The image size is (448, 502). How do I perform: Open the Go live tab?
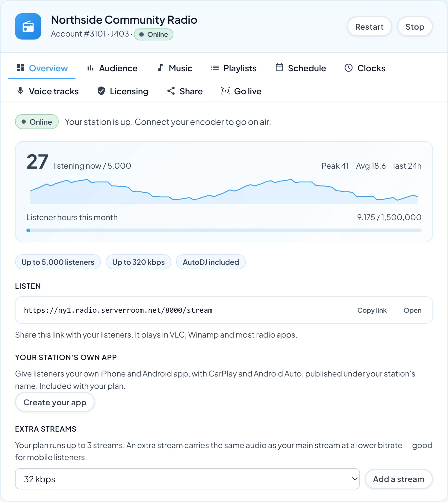pos(241,91)
